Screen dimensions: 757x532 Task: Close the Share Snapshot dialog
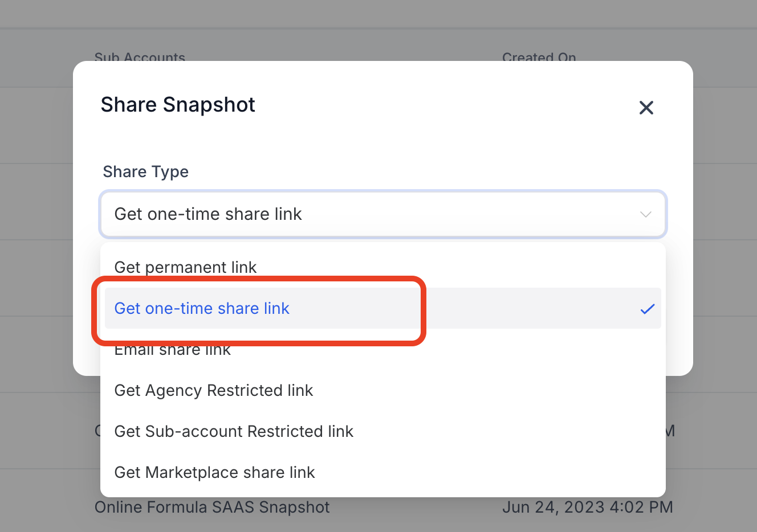tap(646, 108)
